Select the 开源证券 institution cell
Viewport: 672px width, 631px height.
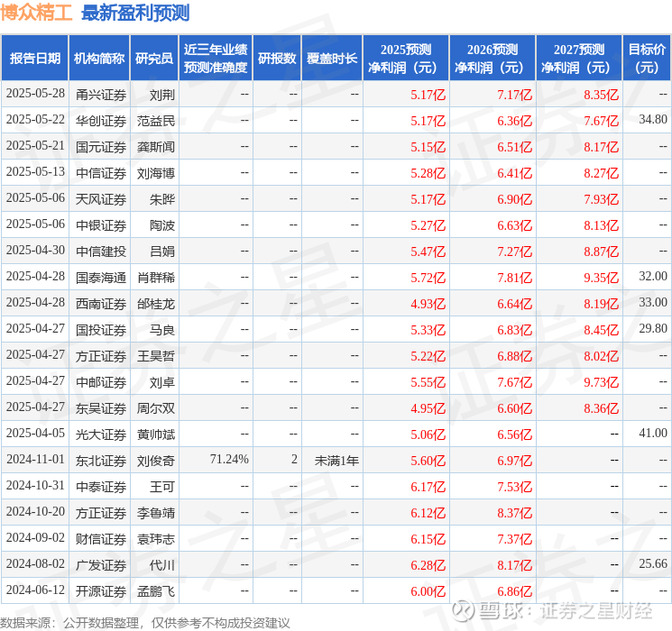pyautogui.click(x=101, y=591)
